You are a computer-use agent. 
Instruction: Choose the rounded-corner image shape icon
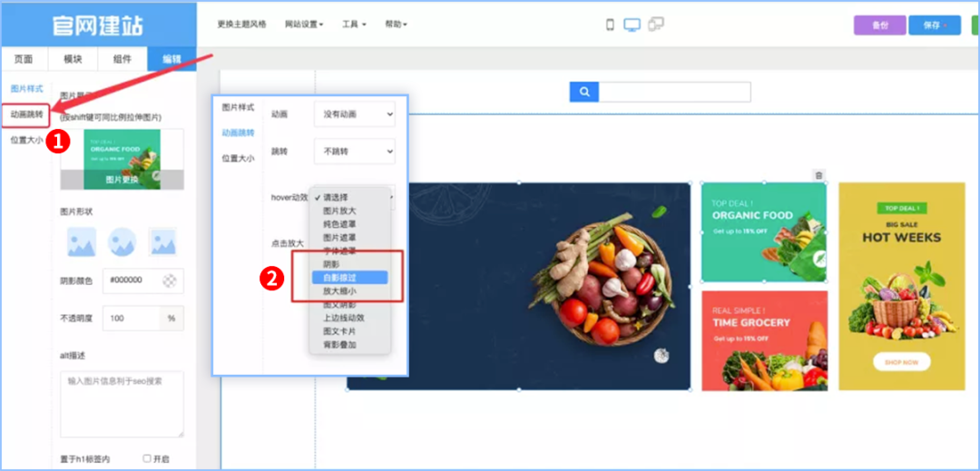pyautogui.click(x=163, y=241)
